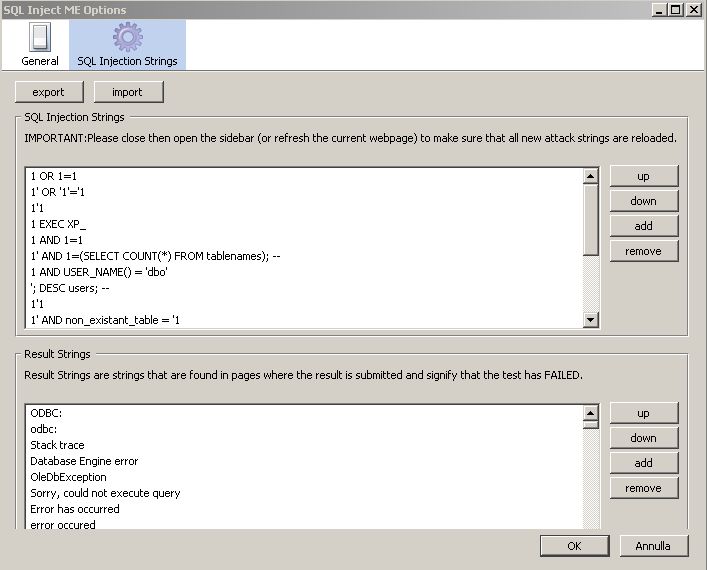Click the import button

coord(128,92)
